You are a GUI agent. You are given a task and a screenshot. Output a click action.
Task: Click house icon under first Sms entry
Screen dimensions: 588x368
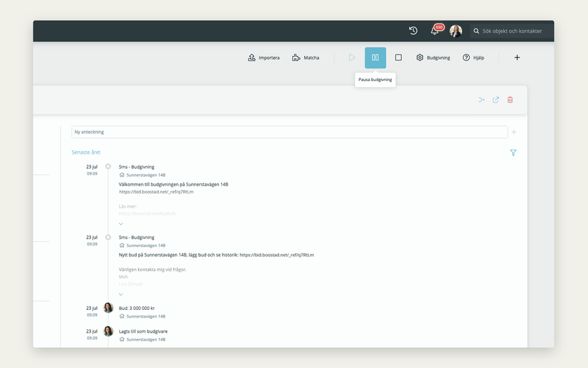pos(122,175)
